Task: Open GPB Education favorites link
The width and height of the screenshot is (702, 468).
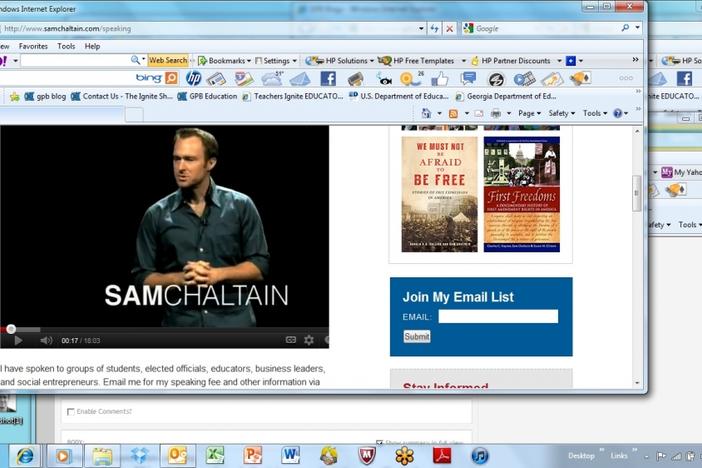Action: coord(207,96)
